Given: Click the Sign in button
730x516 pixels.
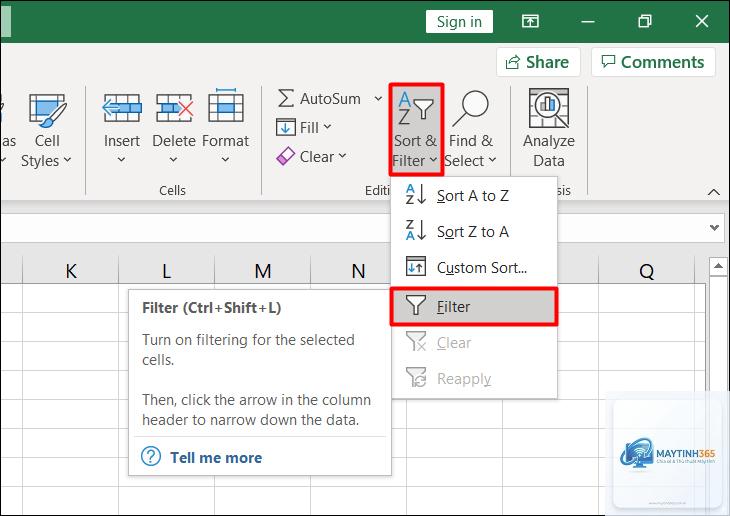Looking at the screenshot, I should (459, 21).
